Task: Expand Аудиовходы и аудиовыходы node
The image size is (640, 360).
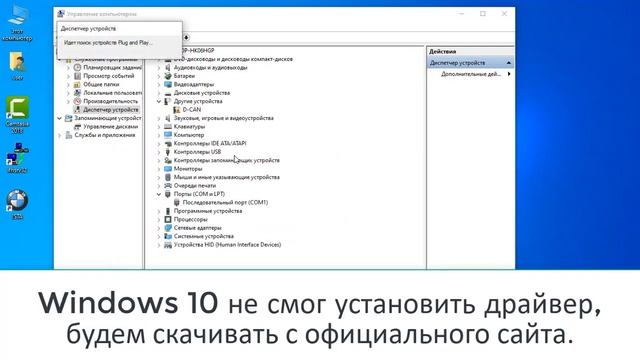Action: click(x=159, y=68)
